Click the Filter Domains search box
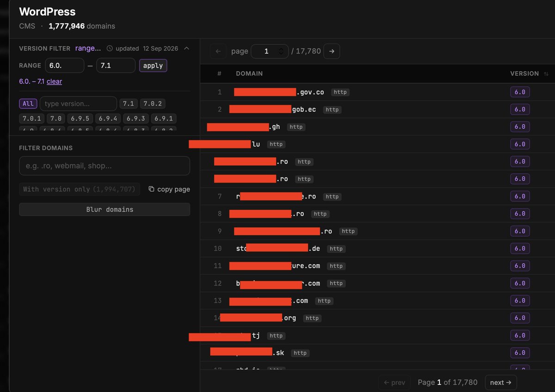The width and height of the screenshot is (555, 392). (105, 165)
